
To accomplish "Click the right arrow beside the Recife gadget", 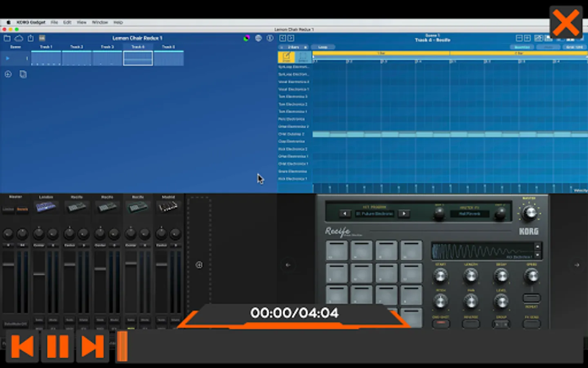I will tap(577, 265).
